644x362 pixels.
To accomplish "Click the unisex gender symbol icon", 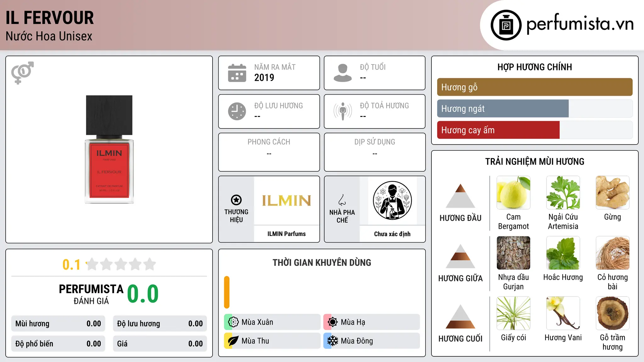I will (22, 73).
